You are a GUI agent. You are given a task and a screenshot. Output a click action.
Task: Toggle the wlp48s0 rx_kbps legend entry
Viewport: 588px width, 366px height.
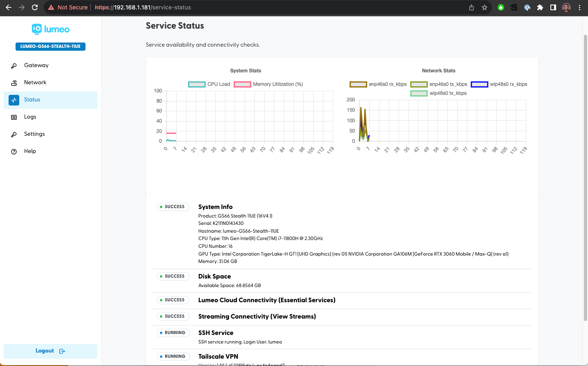point(499,84)
